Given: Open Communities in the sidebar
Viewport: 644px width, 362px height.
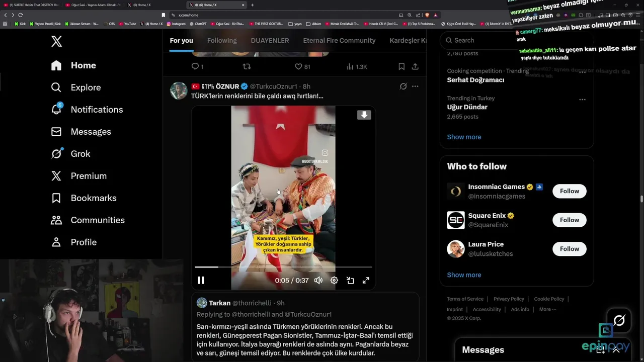Looking at the screenshot, I should point(88,220).
